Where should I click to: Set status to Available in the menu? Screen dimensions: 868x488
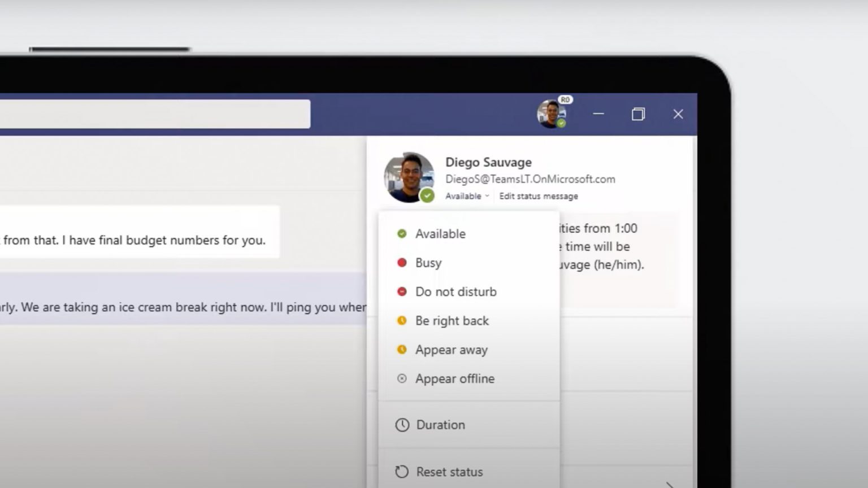click(469, 234)
